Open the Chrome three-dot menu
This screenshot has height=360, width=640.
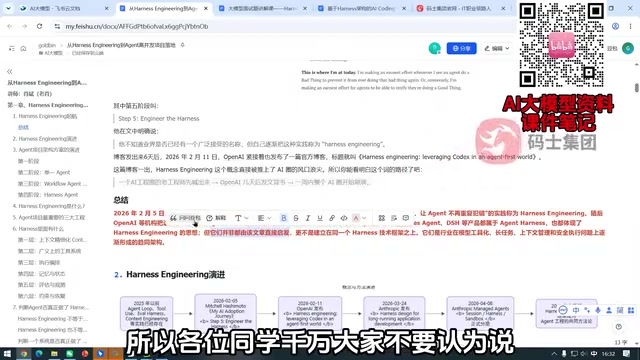[x=630, y=26]
